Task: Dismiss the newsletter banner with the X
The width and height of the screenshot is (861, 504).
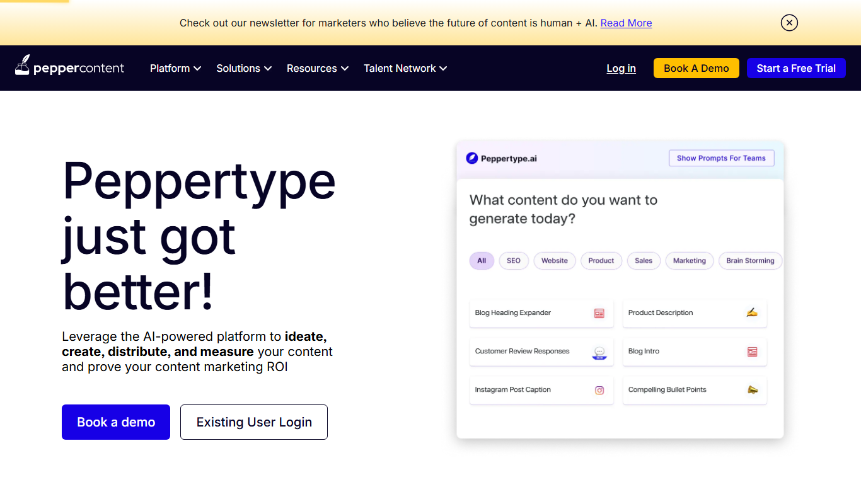Action: [x=789, y=23]
